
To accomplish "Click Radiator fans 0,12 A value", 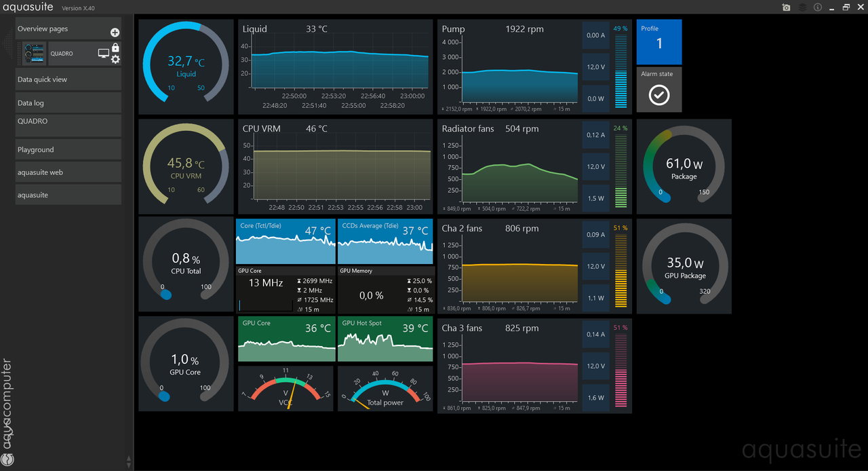I will point(596,135).
